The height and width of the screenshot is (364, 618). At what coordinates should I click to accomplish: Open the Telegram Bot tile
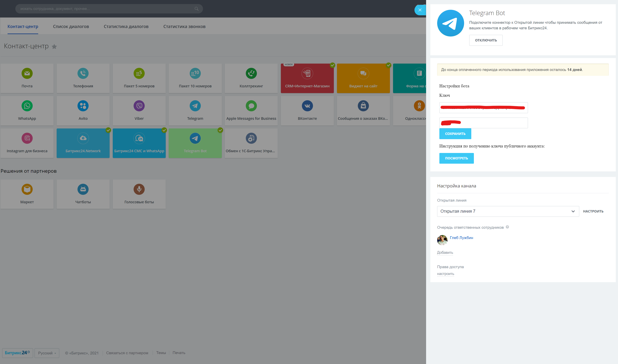click(x=195, y=143)
